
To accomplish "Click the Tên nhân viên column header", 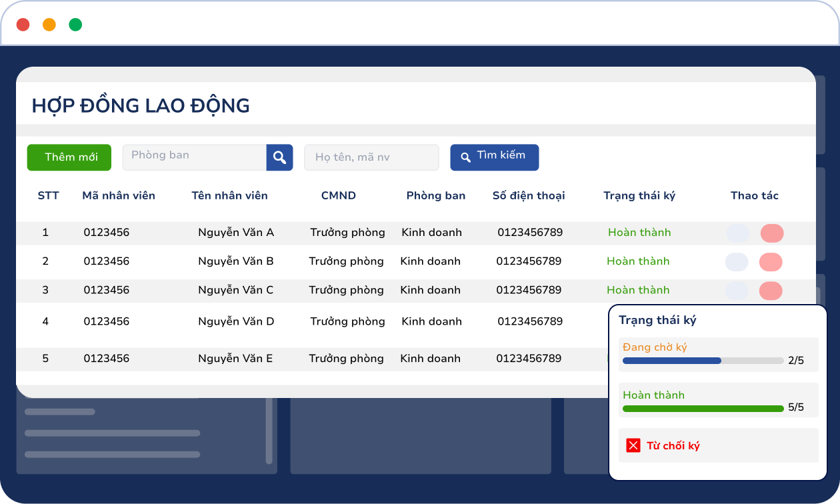I will (229, 195).
